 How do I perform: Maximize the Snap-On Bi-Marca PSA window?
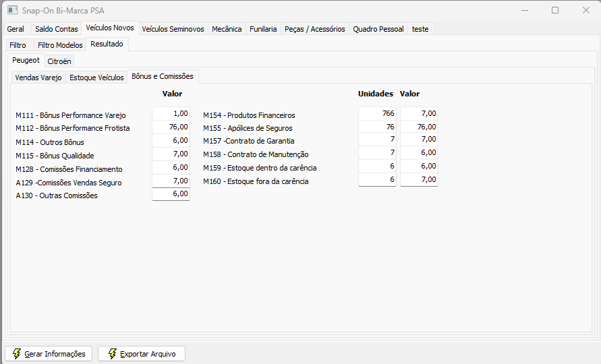[555, 10]
